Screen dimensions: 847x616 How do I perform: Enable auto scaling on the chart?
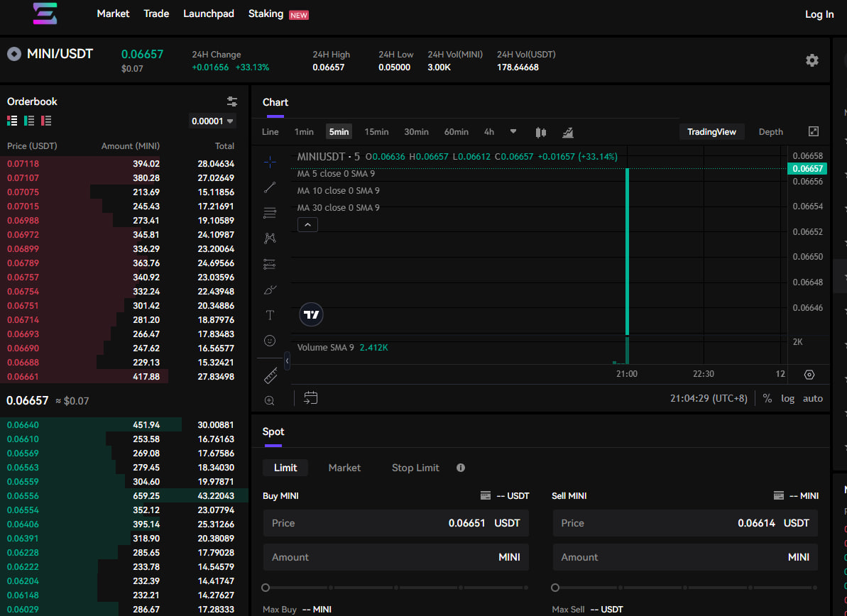tap(813, 398)
